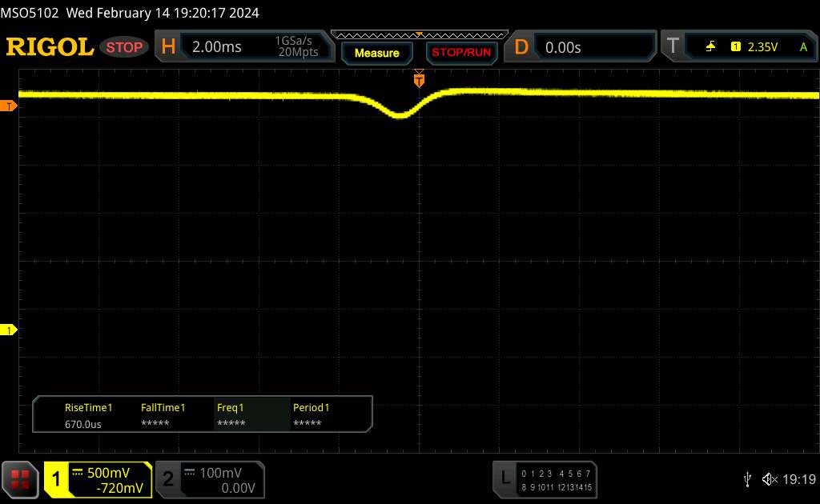
Task: Select digital channels 8 9 10 11 row
Action: click(x=536, y=486)
